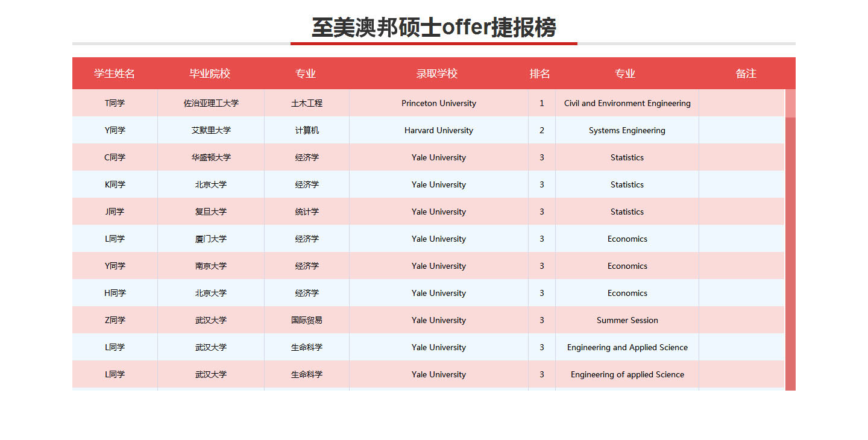Select the 佐治亚理工大学 cell
Screen dimensions: 868x440
click(x=211, y=103)
